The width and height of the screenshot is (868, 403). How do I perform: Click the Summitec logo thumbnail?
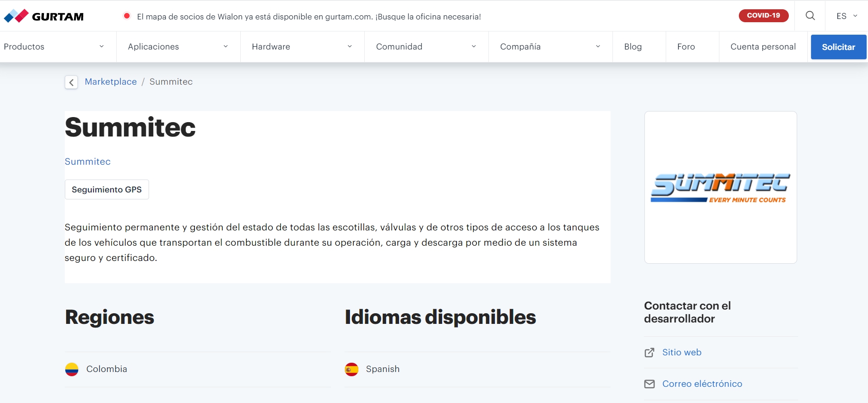coord(720,187)
